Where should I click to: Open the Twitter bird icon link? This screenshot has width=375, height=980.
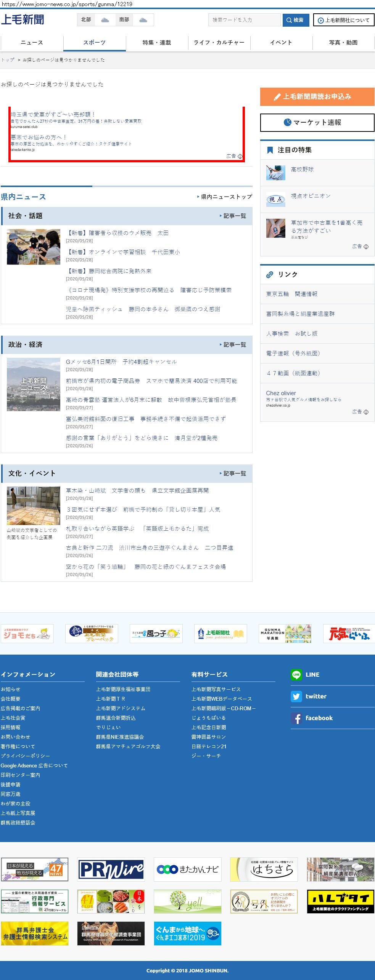pyautogui.click(x=296, y=696)
